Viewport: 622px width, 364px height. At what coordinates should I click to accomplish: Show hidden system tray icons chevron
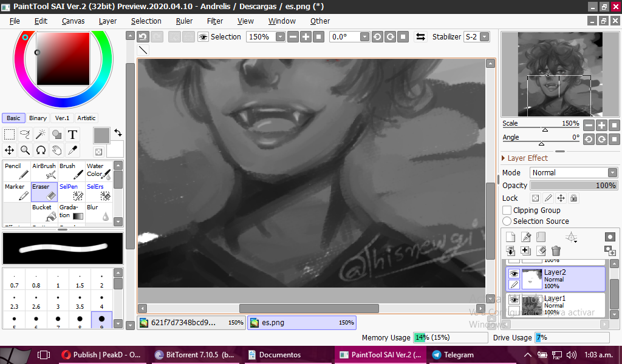pyautogui.click(x=528, y=355)
